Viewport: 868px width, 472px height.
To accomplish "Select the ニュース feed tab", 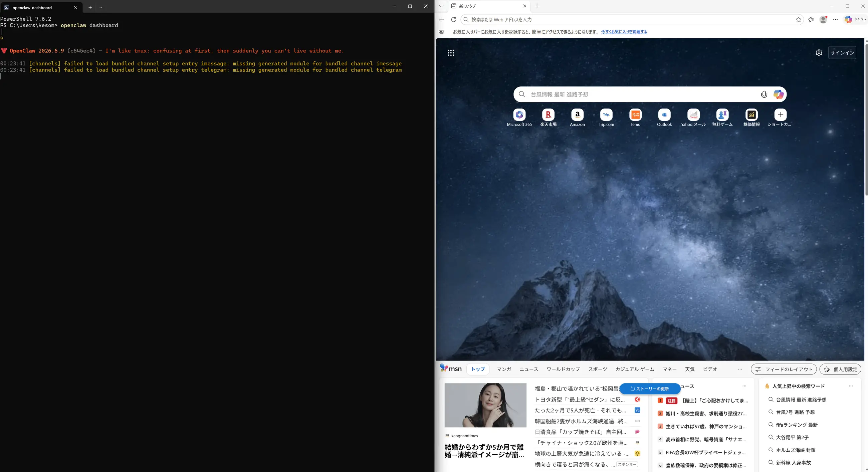I will 529,369.
